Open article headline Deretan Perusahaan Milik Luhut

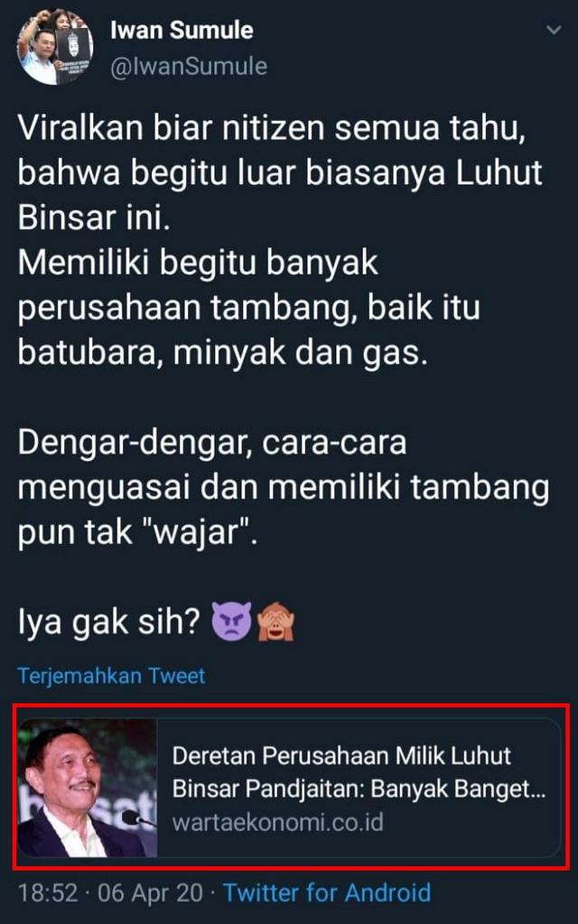[x=341, y=755]
